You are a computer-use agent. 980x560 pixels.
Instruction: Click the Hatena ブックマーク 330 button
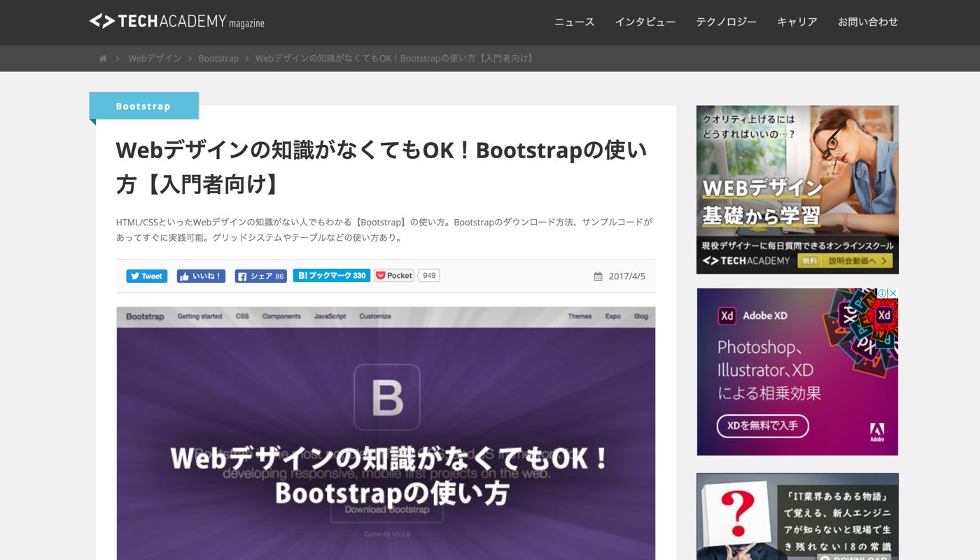(x=332, y=275)
